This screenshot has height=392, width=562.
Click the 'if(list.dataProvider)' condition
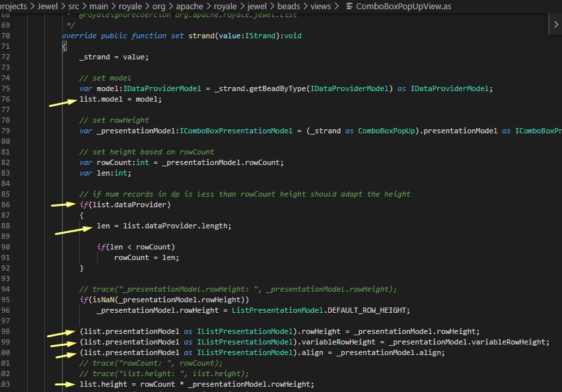[125, 205]
